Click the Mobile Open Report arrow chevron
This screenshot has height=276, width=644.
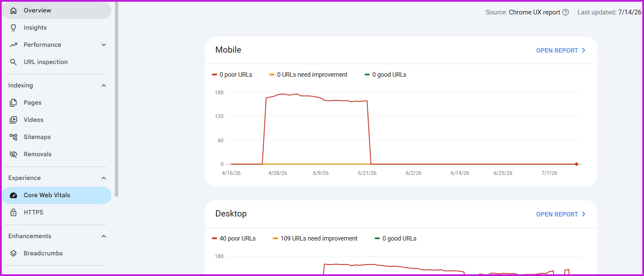583,50
